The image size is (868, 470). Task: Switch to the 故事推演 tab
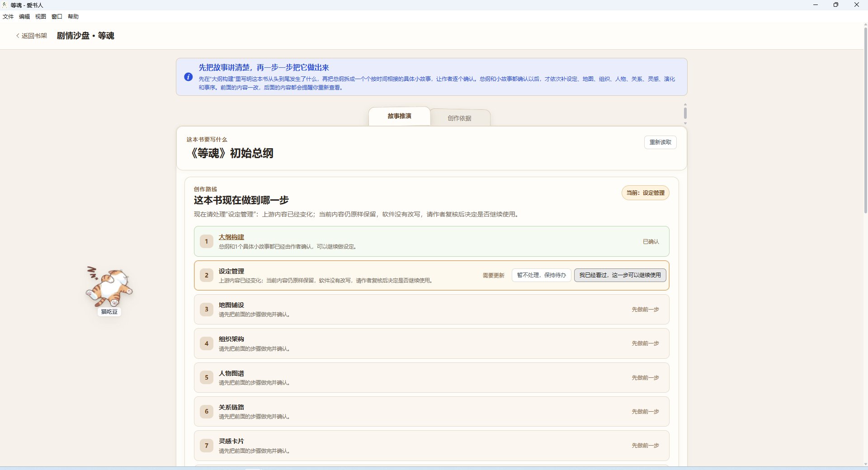tap(399, 116)
